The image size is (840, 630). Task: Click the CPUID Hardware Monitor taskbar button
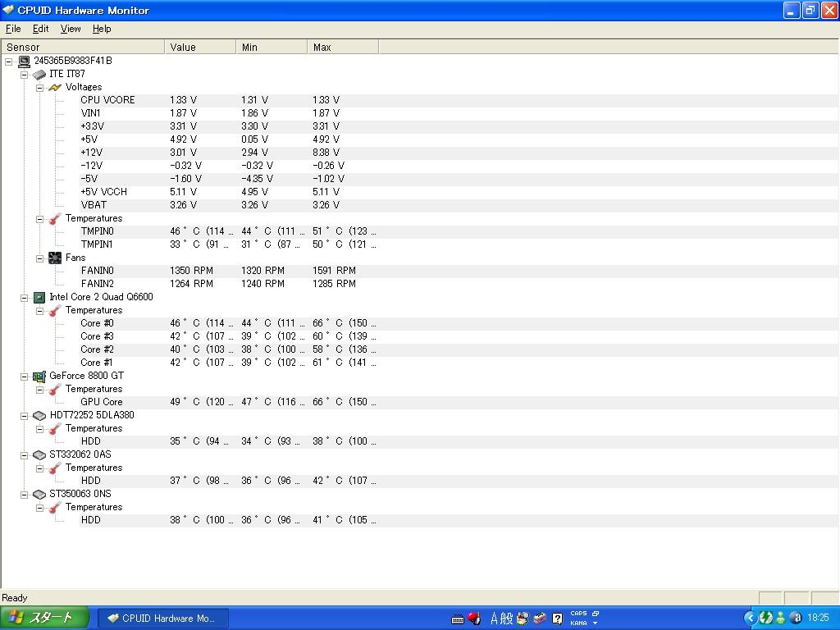click(x=163, y=619)
